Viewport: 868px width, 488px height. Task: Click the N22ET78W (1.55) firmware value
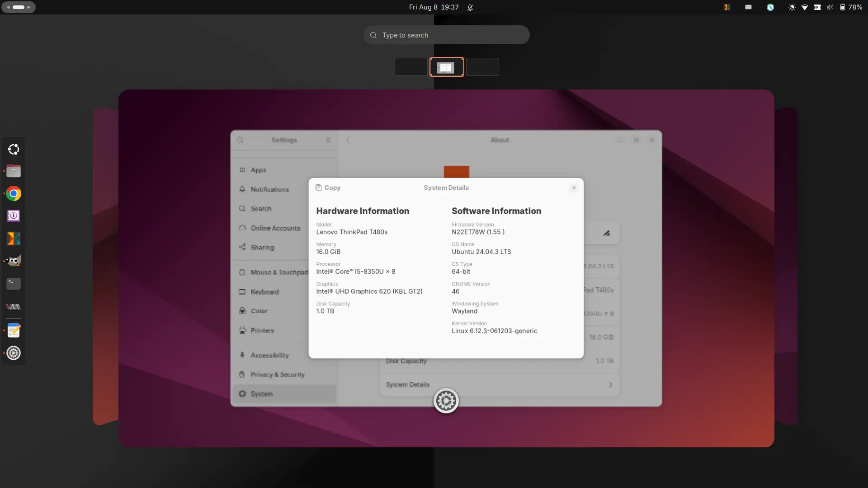point(478,232)
